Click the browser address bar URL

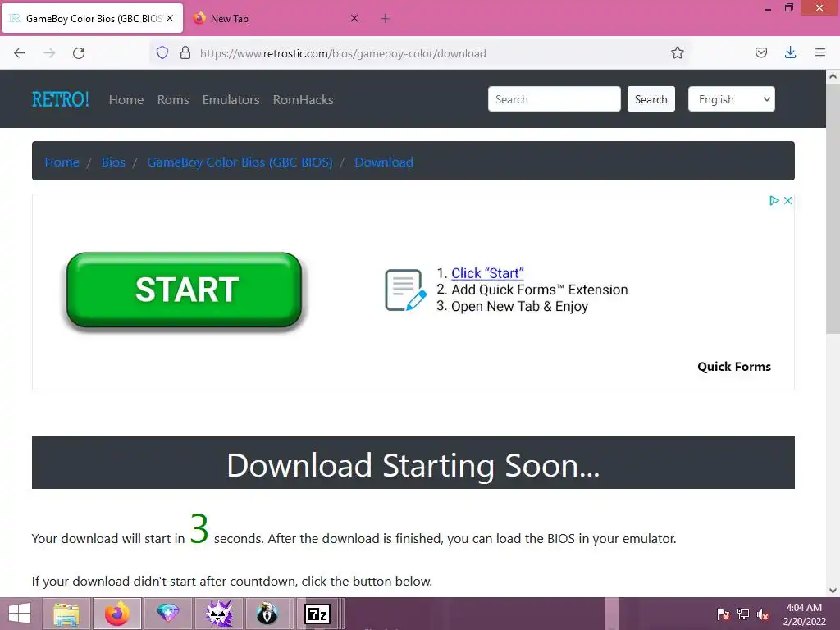pos(343,53)
